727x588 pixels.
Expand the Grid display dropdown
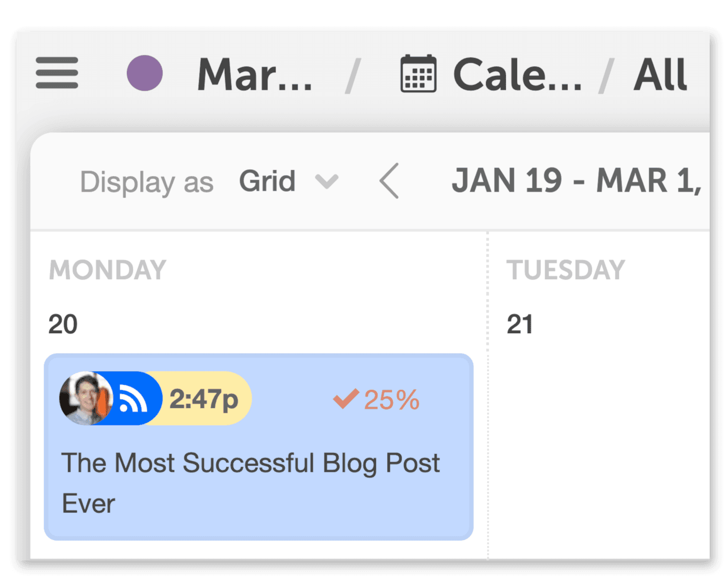point(288,181)
